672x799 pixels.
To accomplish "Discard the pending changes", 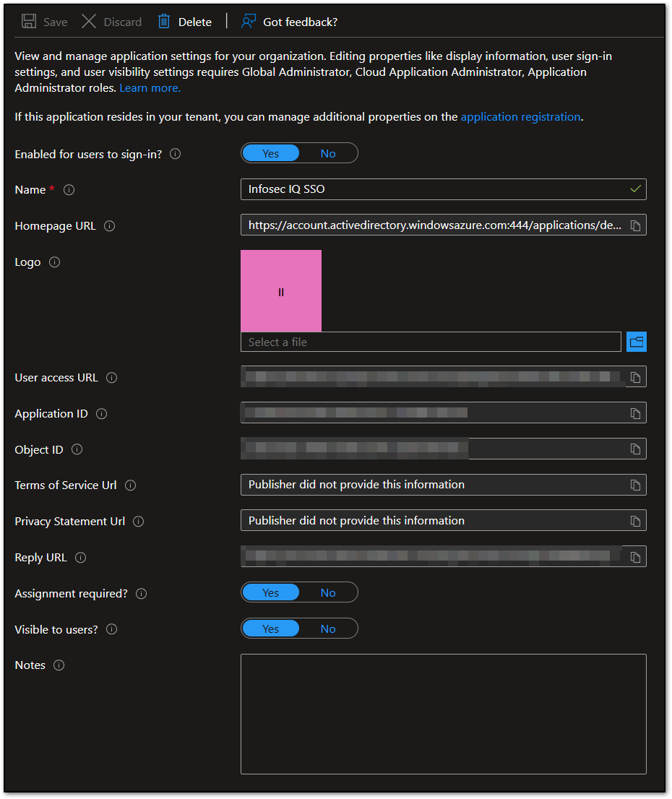I will coord(111,22).
